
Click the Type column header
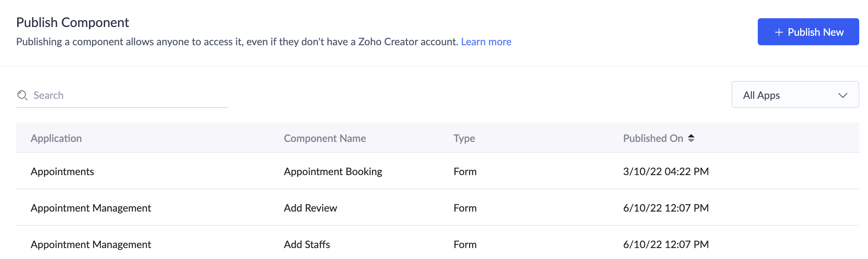(x=464, y=138)
